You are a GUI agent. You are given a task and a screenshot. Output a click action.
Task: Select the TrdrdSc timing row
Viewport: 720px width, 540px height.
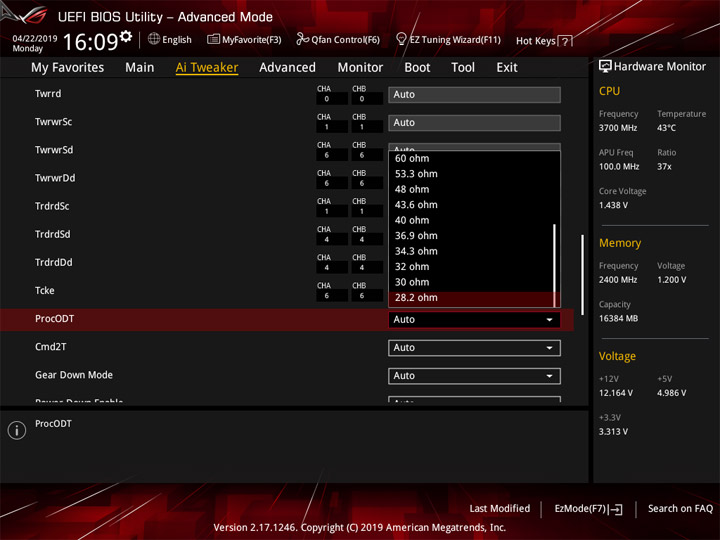pos(287,207)
